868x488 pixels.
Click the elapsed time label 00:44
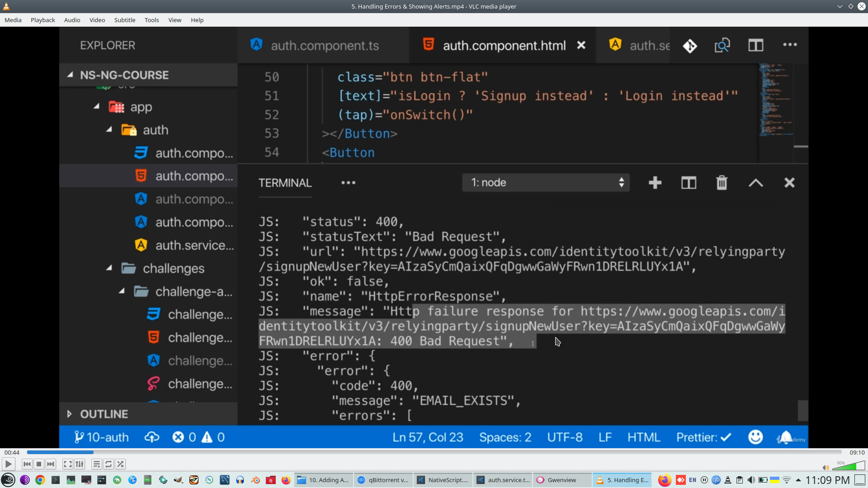coord(12,452)
